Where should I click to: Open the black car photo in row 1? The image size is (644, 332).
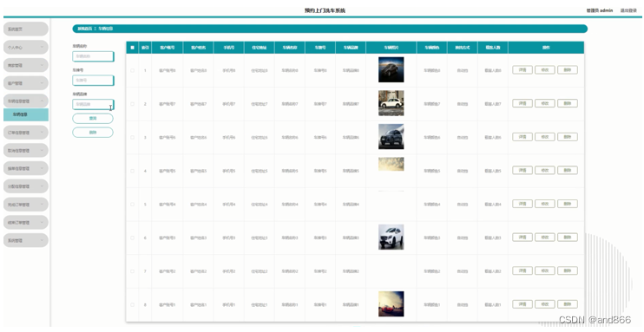(391, 69)
